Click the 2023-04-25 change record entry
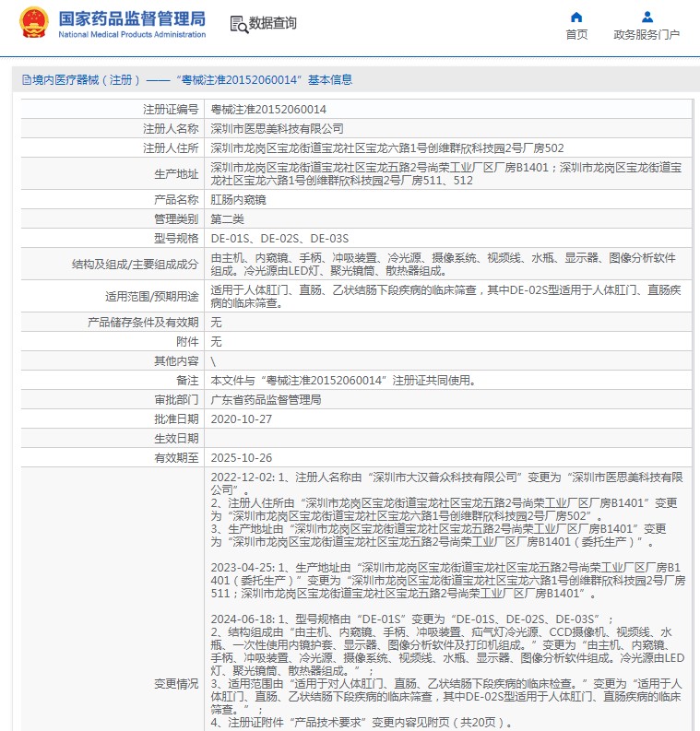The image size is (700, 731). 447,581
